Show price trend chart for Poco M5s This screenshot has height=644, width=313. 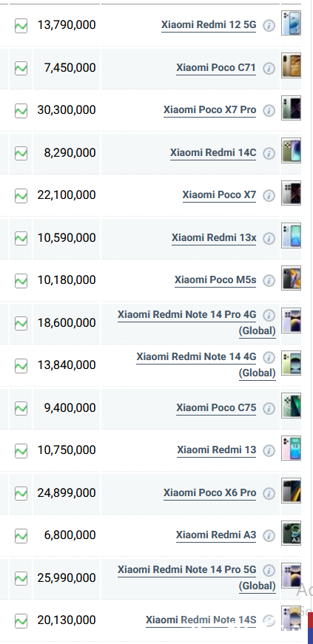pyautogui.click(x=21, y=280)
